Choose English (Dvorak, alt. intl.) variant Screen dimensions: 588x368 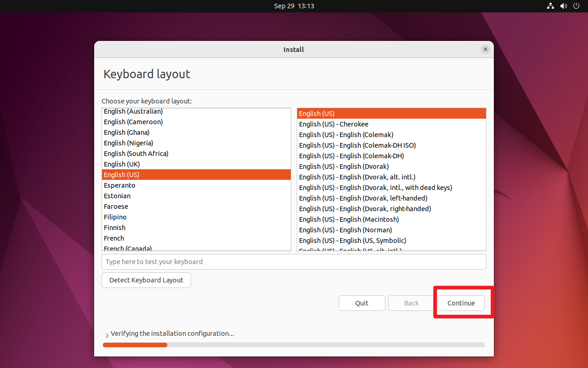pyautogui.click(x=391, y=177)
